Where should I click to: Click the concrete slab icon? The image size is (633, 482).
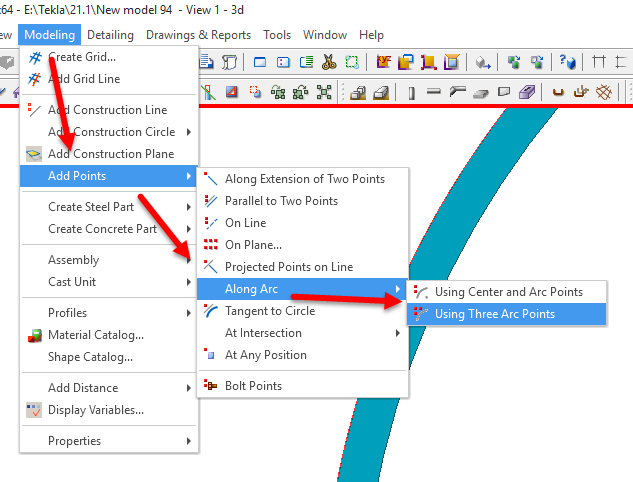[480, 94]
